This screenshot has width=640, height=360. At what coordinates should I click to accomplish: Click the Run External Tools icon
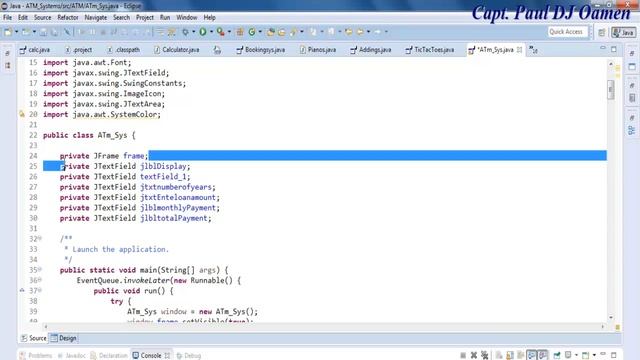[220, 32]
